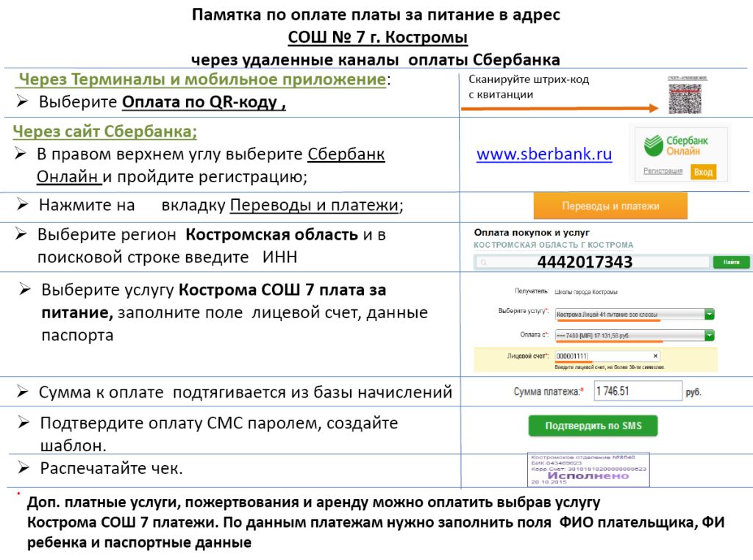Click the Сканируйте штрих-код instruction text
Image resolution: width=753 pixels, height=560 pixels.
pos(529,87)
